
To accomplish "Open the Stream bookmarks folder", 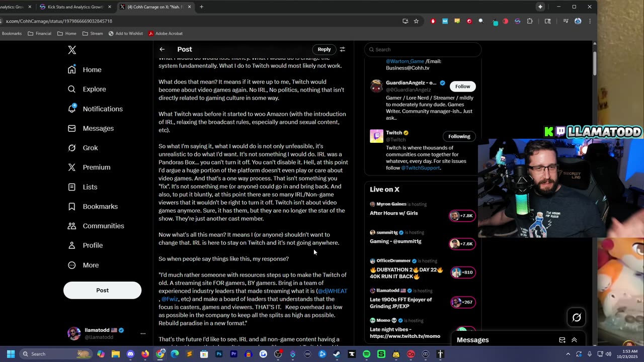I will click(93, 33).
